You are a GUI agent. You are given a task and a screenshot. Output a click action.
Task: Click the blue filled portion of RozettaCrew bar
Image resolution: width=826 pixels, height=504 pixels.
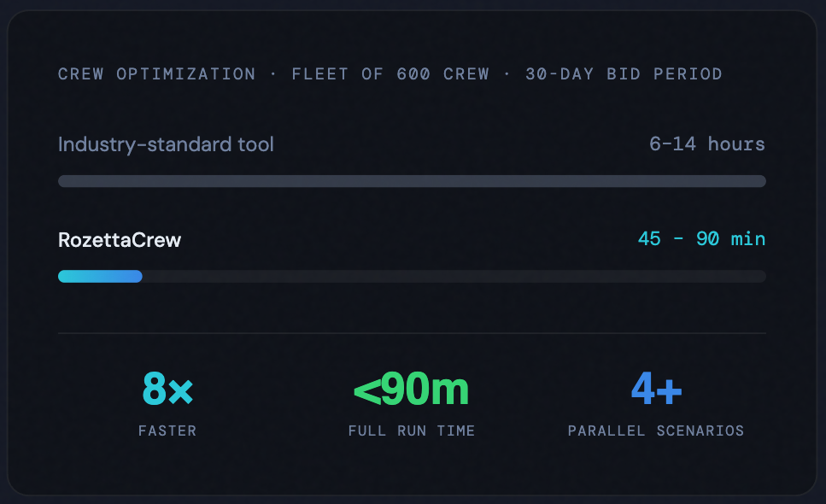(100, 276)
